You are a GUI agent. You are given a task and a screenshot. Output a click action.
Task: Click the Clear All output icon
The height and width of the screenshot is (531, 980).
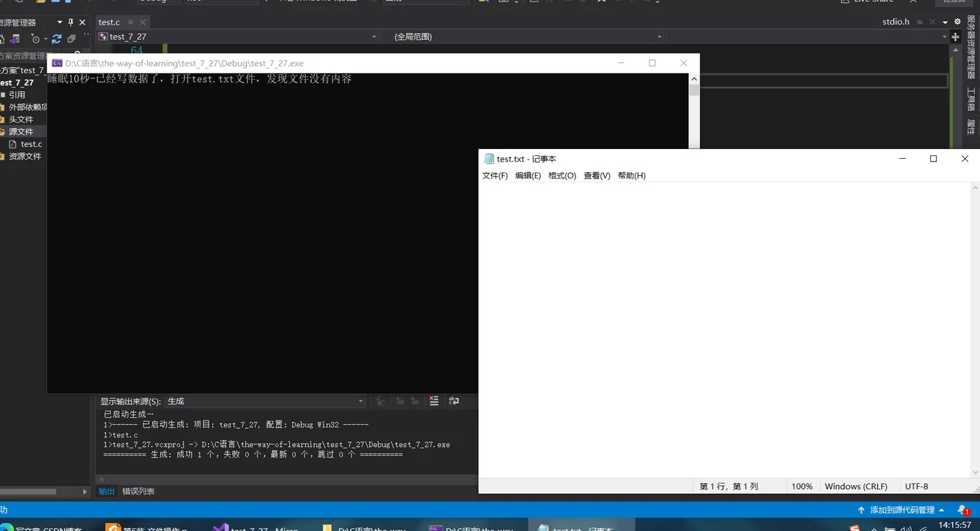[x=434, y=401]
